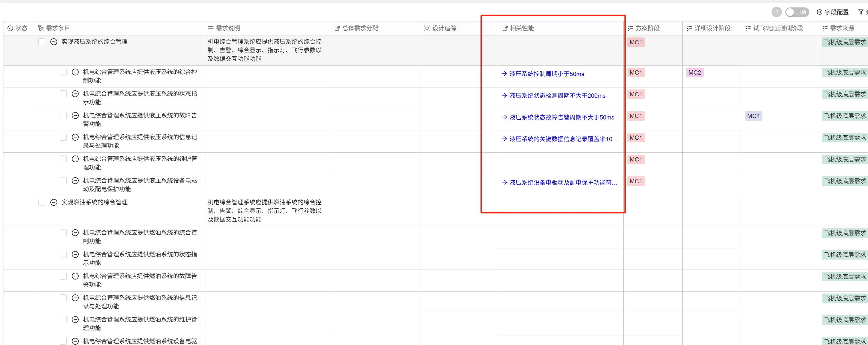
Task: Collapse the 液压系统的维护管理功能 node
Action: (x=75, y=159)
